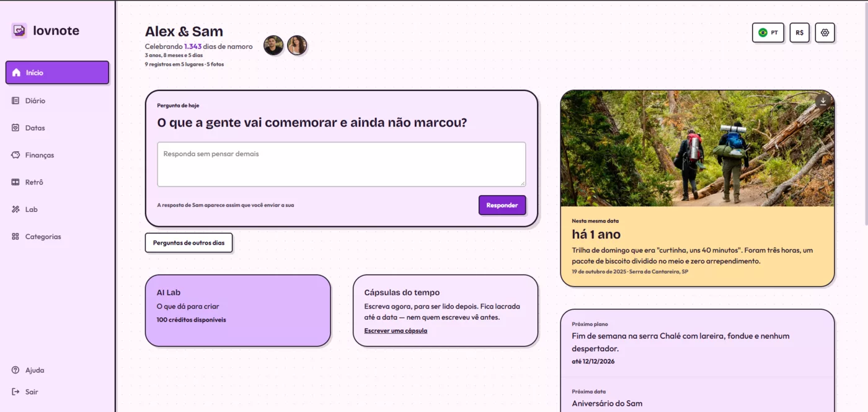The image size is (868, 412).
Task: Go to the Início page
Action: pyautogui.click(x=57, y=72)
